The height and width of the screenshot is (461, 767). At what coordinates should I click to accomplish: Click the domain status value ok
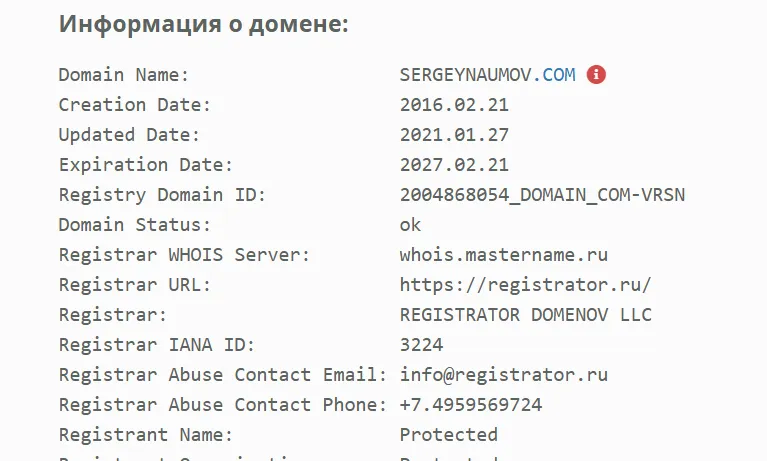[x=410, y=225]
